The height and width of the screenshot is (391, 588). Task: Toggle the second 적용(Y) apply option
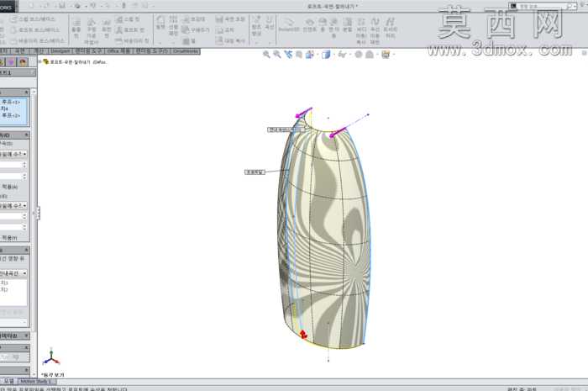pyautogui.click(x=9, y=238)
